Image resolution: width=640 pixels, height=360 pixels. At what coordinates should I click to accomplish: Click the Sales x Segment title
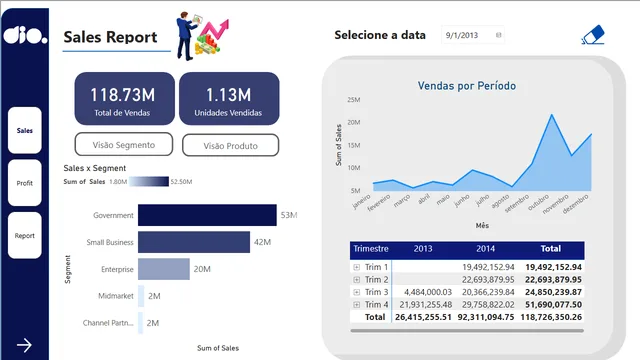95,168
